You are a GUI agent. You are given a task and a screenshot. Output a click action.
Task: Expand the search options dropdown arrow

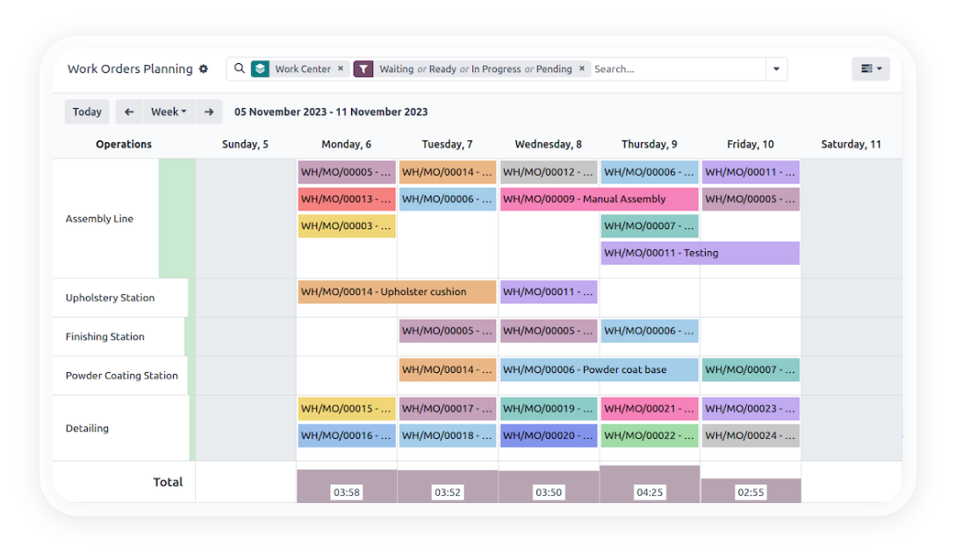click(x=776, y=68)
